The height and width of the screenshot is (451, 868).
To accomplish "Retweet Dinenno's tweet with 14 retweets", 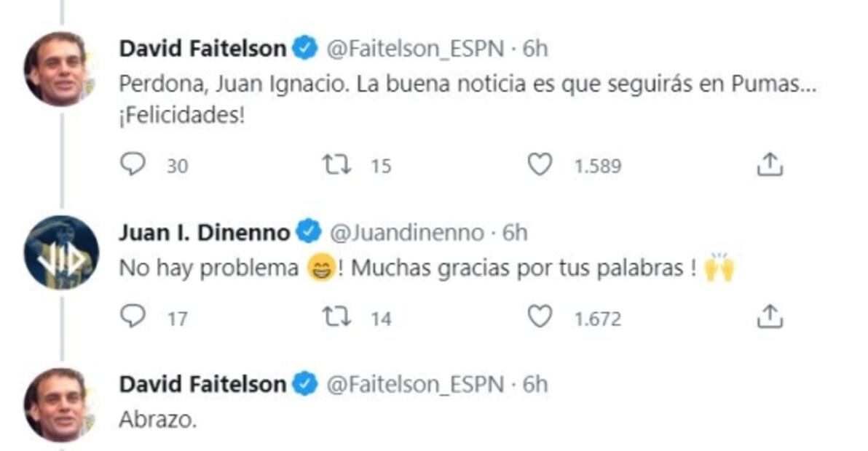I will coord(337,316).
